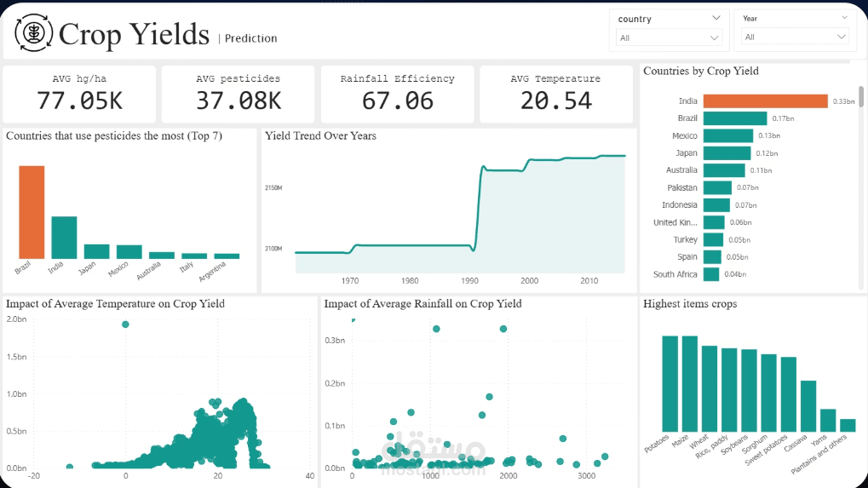Click the Japan bar in pesticides chart
Image resolution: width=868 pixels, height=488 pixels.
point(97,252)
